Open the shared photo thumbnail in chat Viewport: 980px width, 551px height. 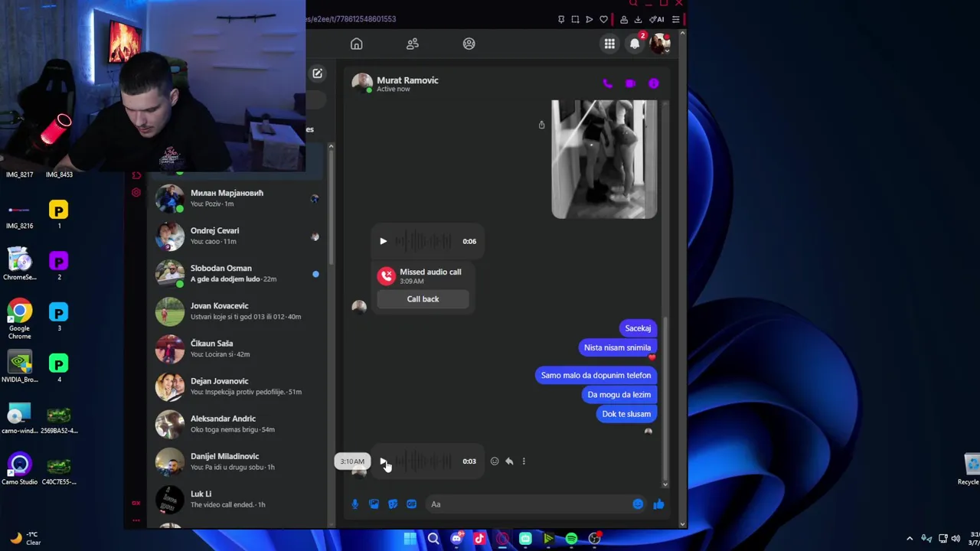(604, 159)
